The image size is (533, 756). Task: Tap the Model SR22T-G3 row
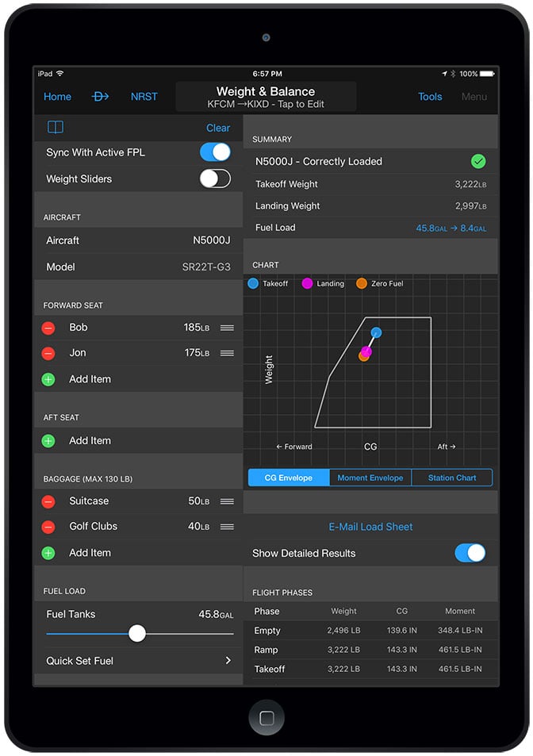coord(138,267)
